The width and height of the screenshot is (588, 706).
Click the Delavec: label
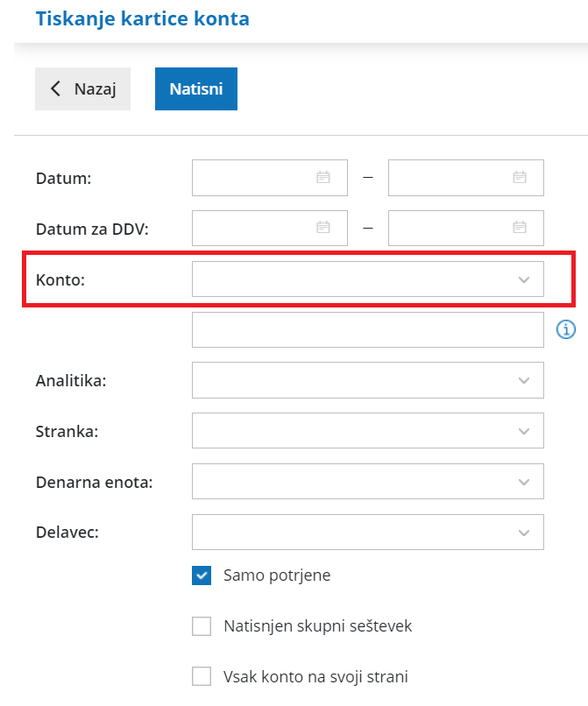(67, 533)
